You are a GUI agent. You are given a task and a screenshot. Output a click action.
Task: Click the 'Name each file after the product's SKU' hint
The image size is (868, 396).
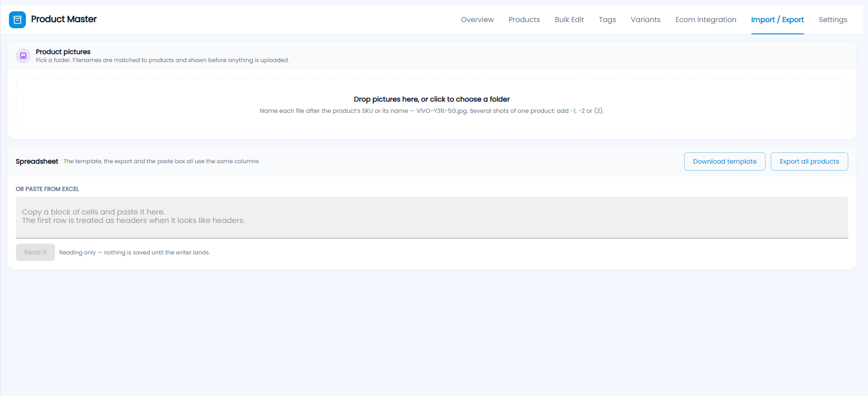pos(432,111)
